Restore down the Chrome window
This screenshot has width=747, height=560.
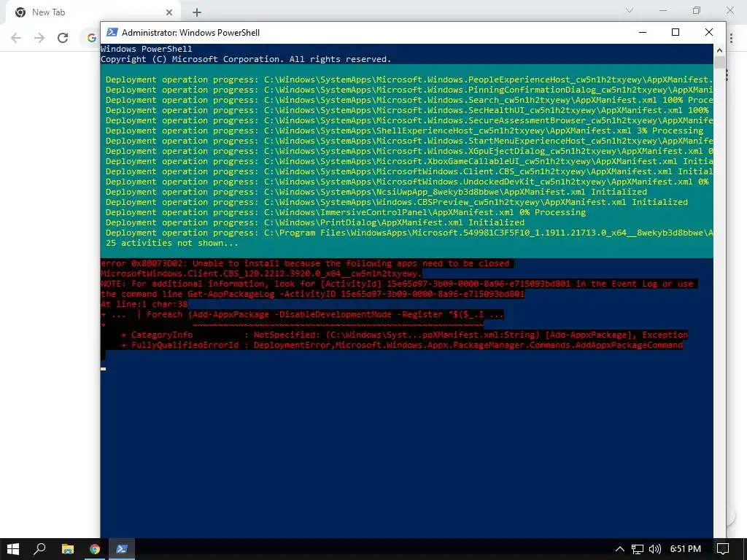click(697, 10)
